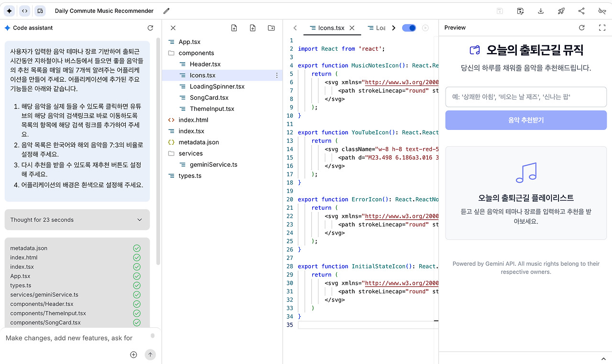
Task: Download the app using the download icon
Action: click(x=541, y=11)
